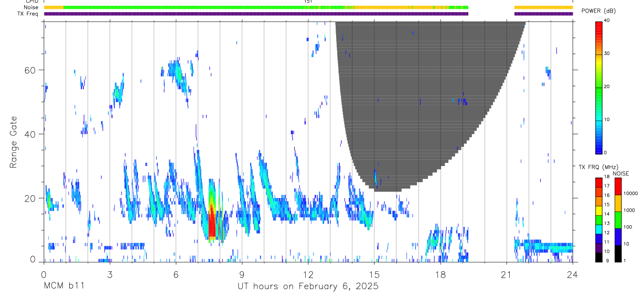Click the 15 tick on the UT hours axis
This screenshot has width=644, height=297.
(374, 274)
